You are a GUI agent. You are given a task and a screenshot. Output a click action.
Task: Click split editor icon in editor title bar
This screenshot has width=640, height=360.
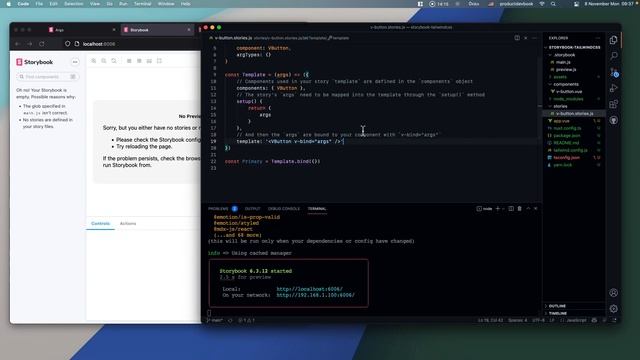517,38
